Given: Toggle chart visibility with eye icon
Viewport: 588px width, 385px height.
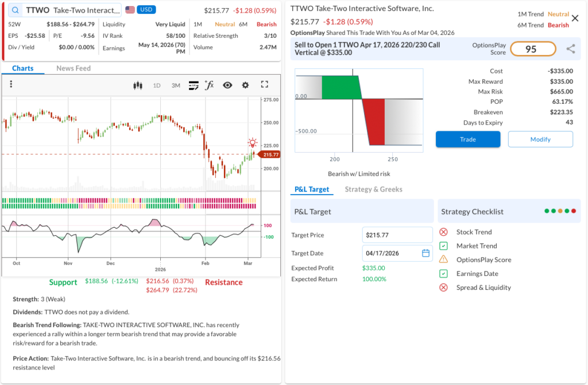Looking at the screenshot, I should 227,85.
